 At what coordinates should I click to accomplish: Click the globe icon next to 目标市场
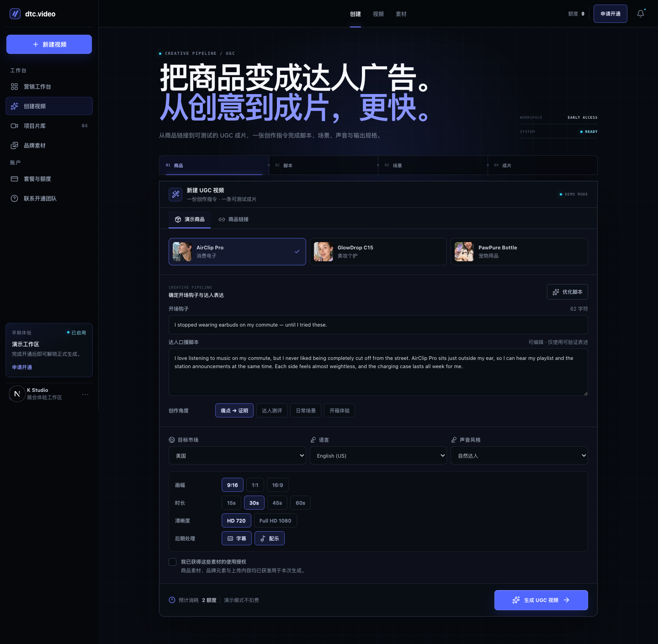point(172,440)
